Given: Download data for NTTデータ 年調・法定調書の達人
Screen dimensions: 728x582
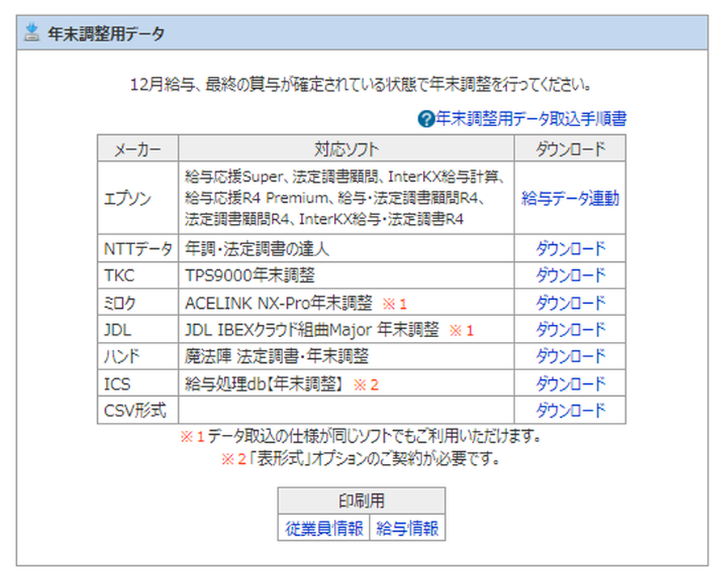Looking at the screenshot, I should pos(570,249).
